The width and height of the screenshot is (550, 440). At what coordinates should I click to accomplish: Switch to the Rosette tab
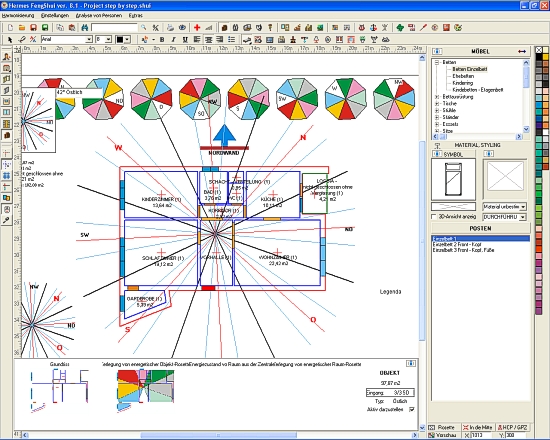444,427
